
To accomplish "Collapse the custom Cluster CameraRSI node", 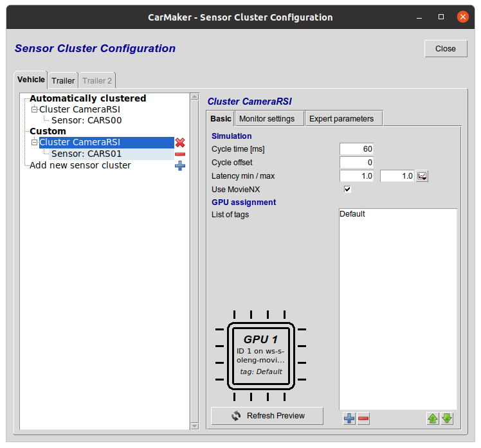I will 35,143.
